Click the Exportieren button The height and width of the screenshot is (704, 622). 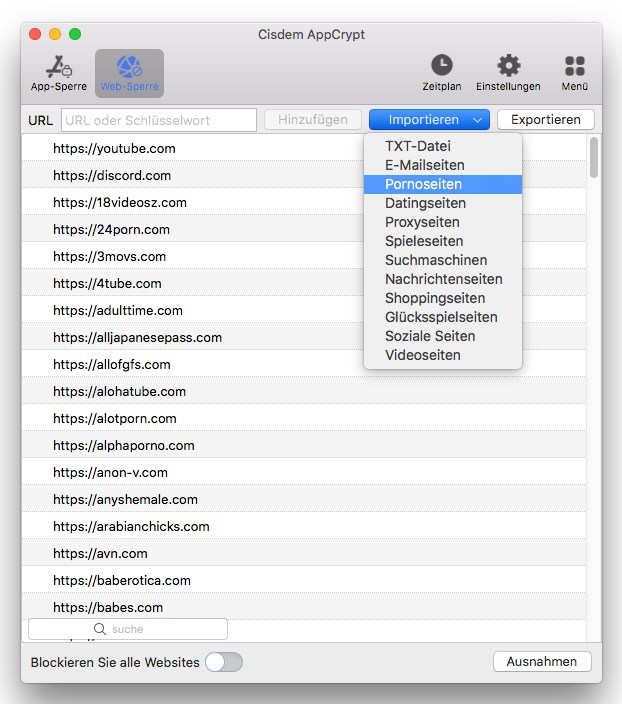point(546,120)
